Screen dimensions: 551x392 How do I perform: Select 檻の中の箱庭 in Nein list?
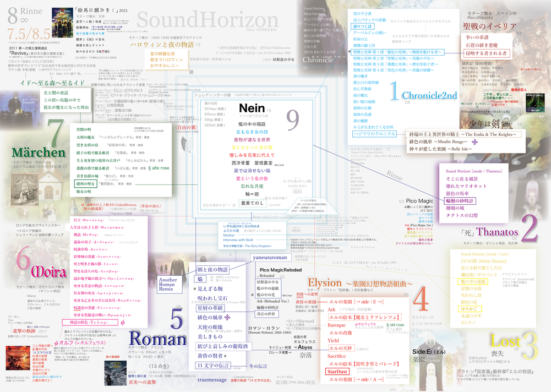[252, 124]
